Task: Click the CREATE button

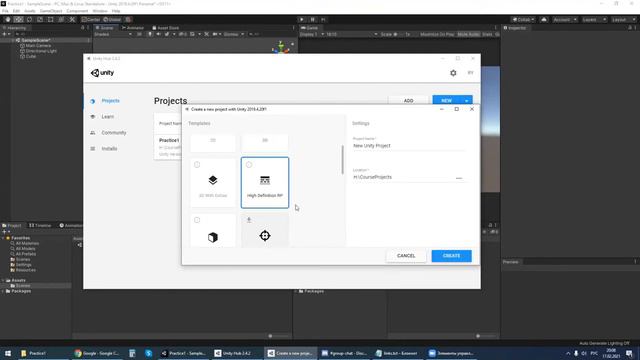Action: 451,256
